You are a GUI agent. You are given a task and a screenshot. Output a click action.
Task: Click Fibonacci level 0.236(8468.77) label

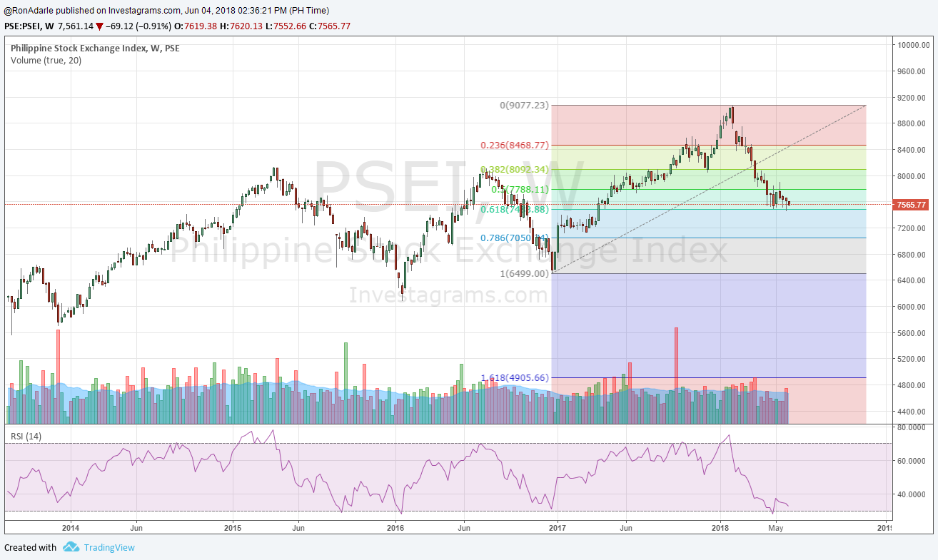pos(515,145)
